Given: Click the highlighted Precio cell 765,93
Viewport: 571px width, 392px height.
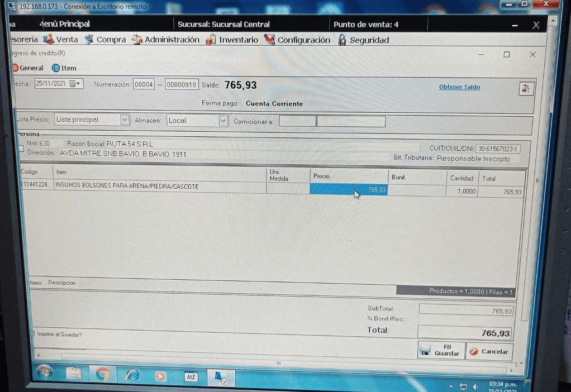Looking at the screenshot, I should click(349, 190).
